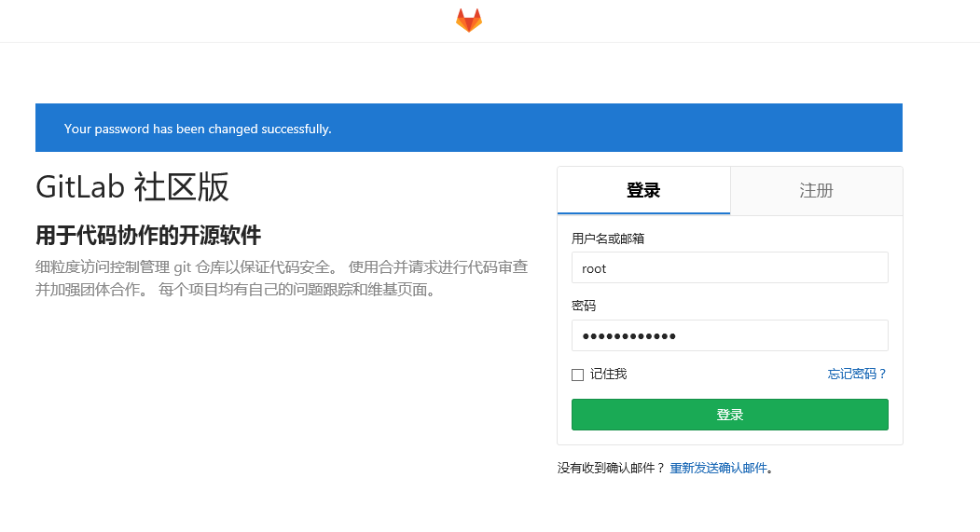Click the GitLab fox logo

[x=469, y=20]
